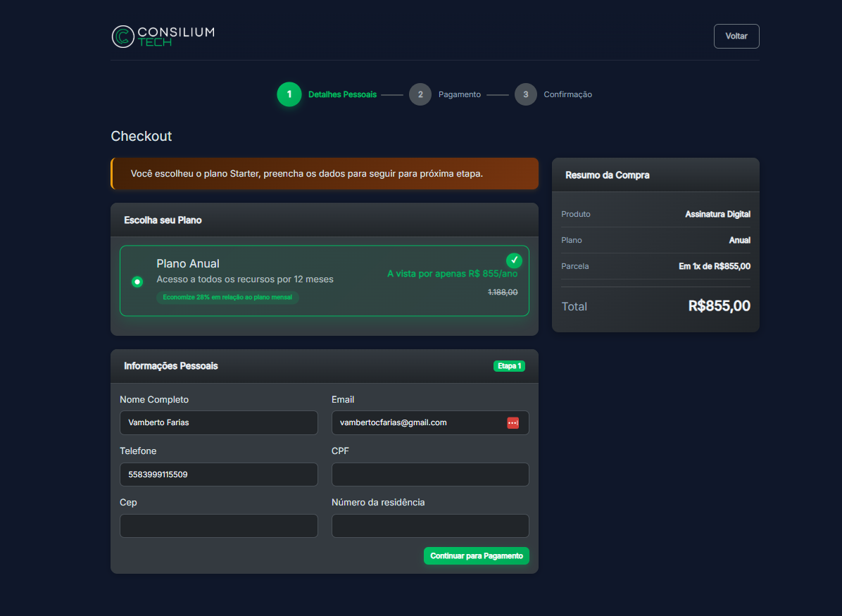Select the Número da residência field
842x616 pixels.
coord(429,526)
